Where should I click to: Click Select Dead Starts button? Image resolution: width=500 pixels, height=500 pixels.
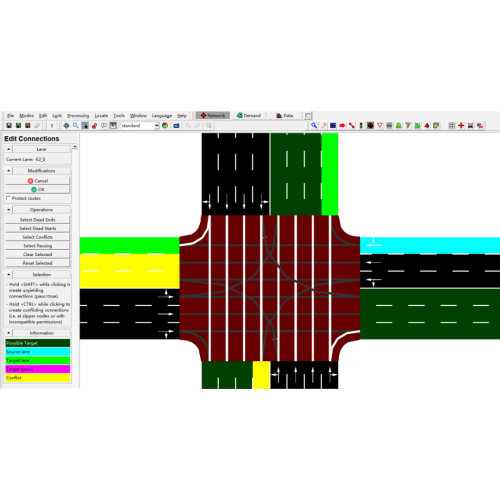37,228
